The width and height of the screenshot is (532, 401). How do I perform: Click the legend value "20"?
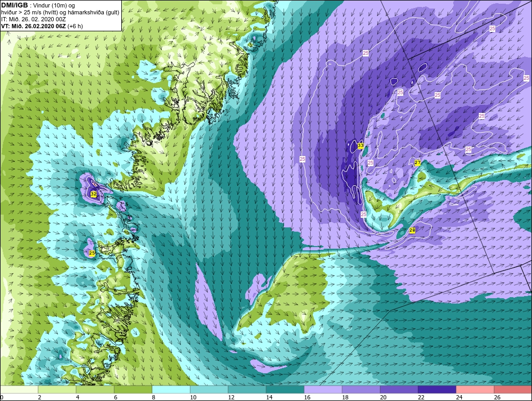coord(383,397)
